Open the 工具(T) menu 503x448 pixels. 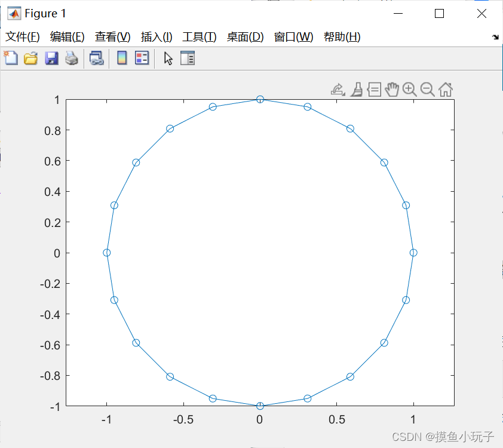pyautogui.click(x=199, y=37)
